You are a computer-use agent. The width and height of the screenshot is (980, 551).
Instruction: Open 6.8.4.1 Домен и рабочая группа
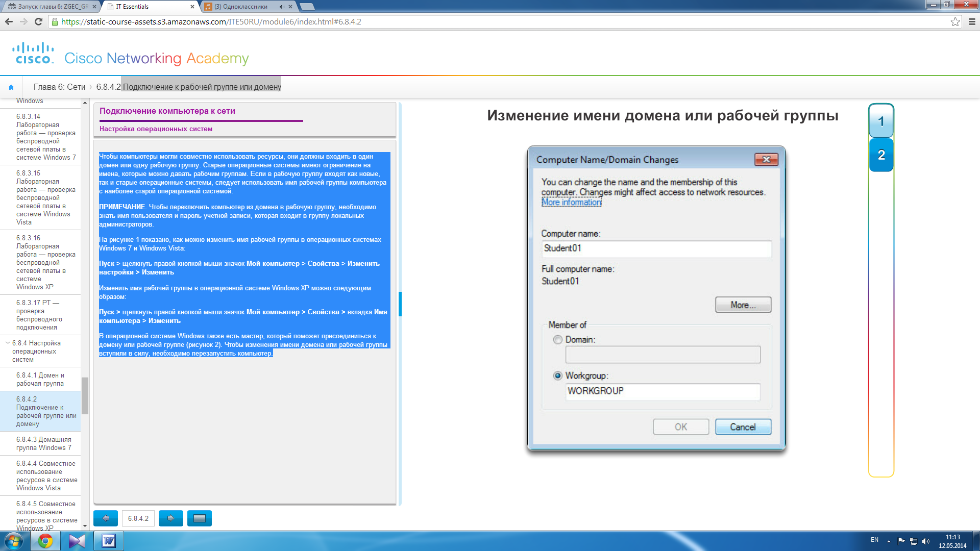40,379
